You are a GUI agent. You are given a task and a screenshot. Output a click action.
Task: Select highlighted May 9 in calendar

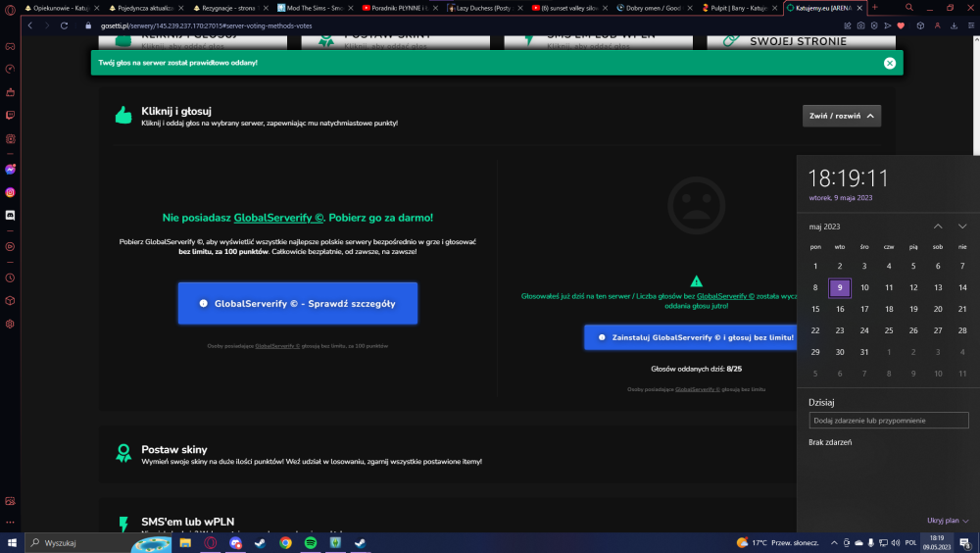[840, 287]
